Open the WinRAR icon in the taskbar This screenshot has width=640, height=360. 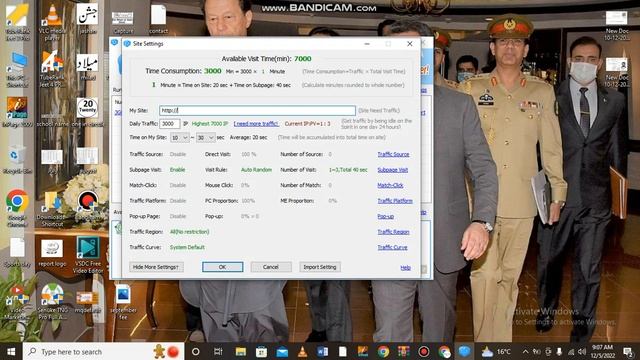tap(403, 351)
